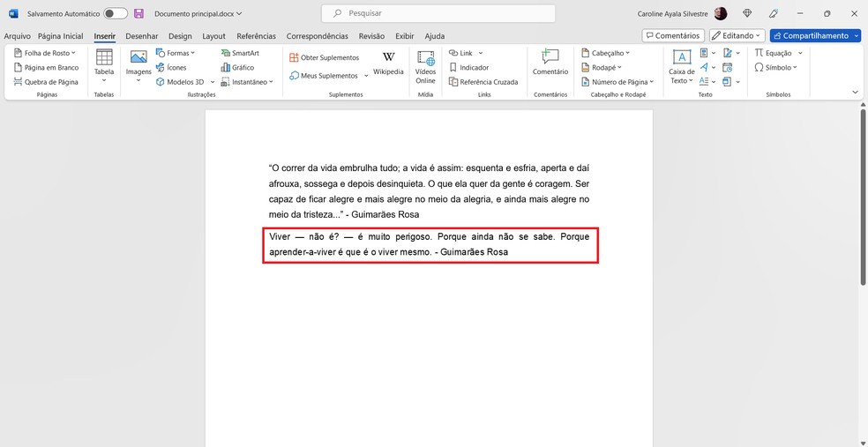The width and height of the screenshot is (868, 447).
Task: Switch to the Layout tab
Action: point(213,36)
